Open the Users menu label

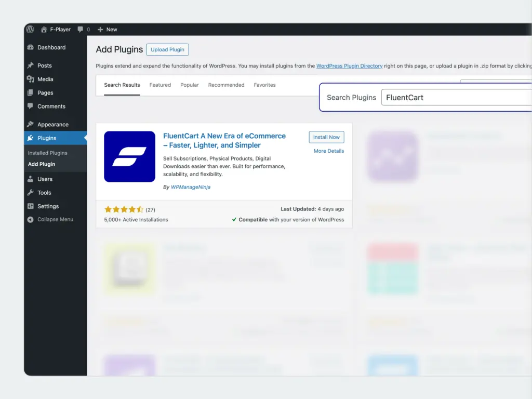[45, 179]
